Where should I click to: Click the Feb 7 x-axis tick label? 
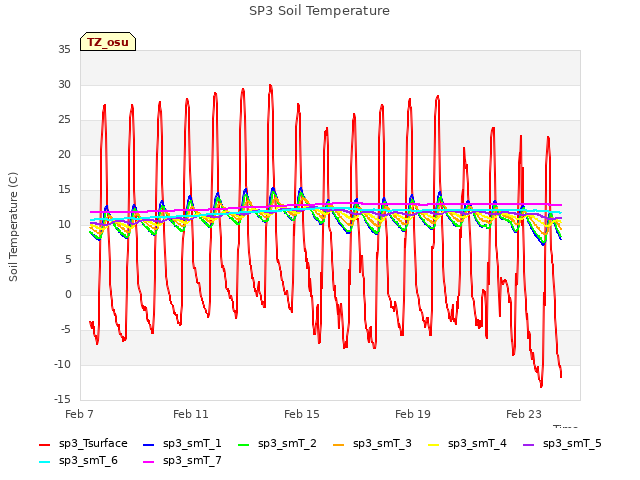point(79,414)
